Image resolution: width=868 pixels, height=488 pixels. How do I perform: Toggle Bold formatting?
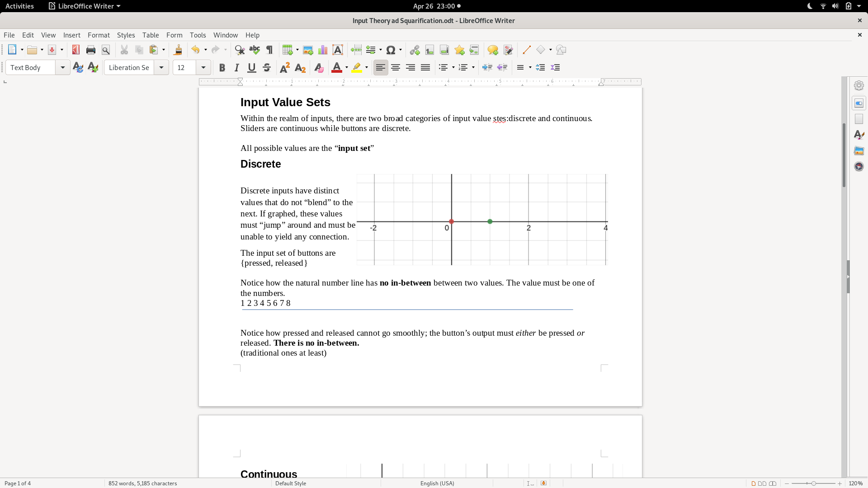(222, 68)
